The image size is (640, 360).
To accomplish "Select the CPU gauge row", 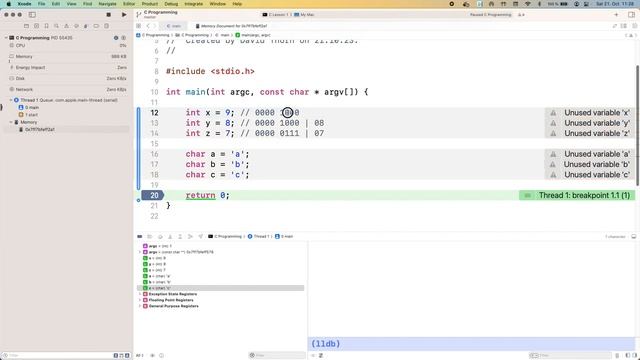I will coord(68,46).
